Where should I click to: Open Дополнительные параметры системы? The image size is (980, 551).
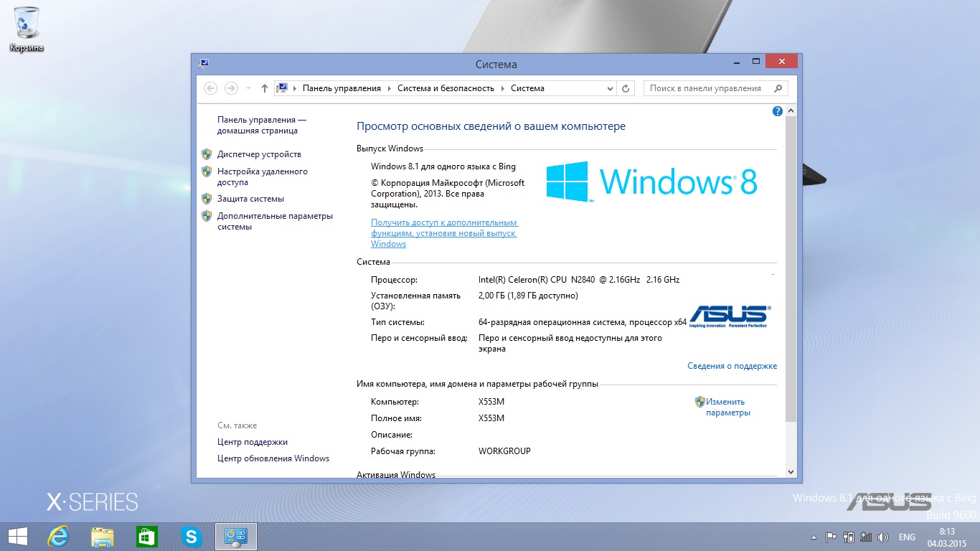275,221
